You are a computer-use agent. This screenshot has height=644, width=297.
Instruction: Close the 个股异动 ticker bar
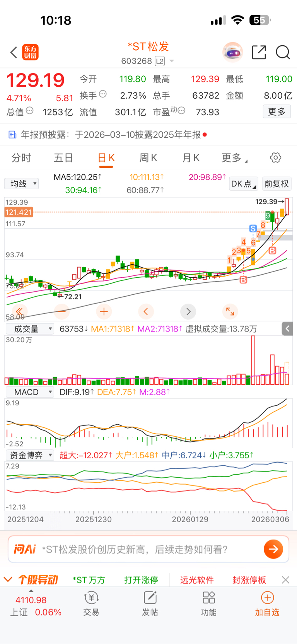coord(285,580)
